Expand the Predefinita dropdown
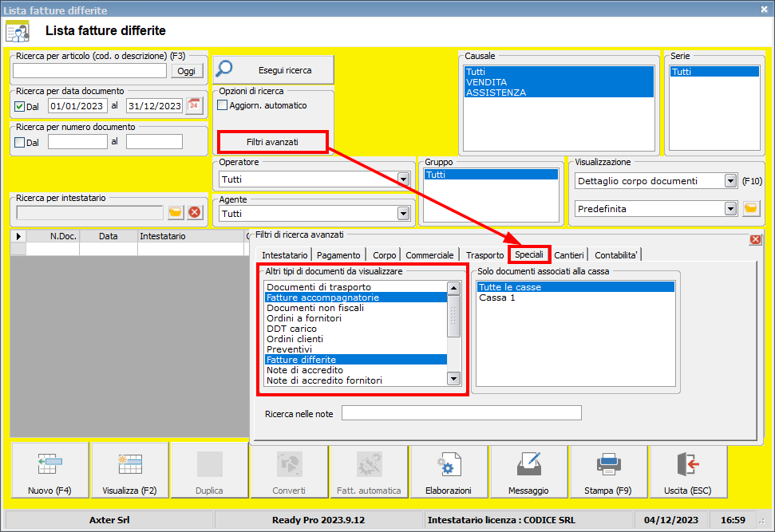Screen dimensions: 775x532 (730, 208)
